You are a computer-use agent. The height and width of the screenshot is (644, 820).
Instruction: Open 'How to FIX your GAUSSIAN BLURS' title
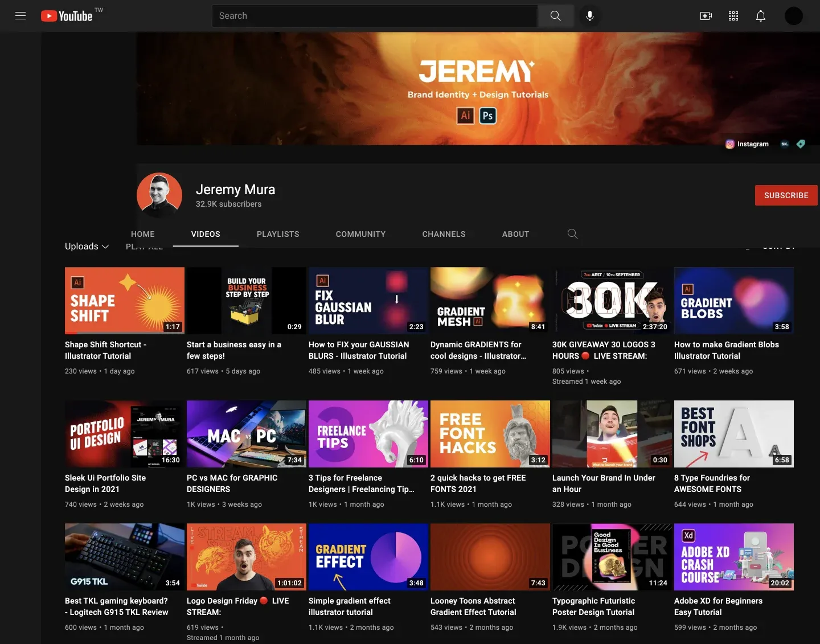pos(359,350)
